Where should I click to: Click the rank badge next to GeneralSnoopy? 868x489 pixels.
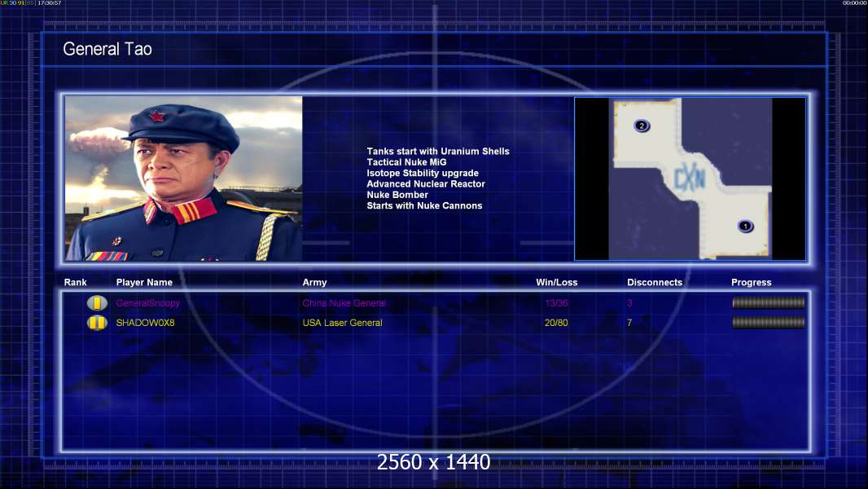(97, 303)
